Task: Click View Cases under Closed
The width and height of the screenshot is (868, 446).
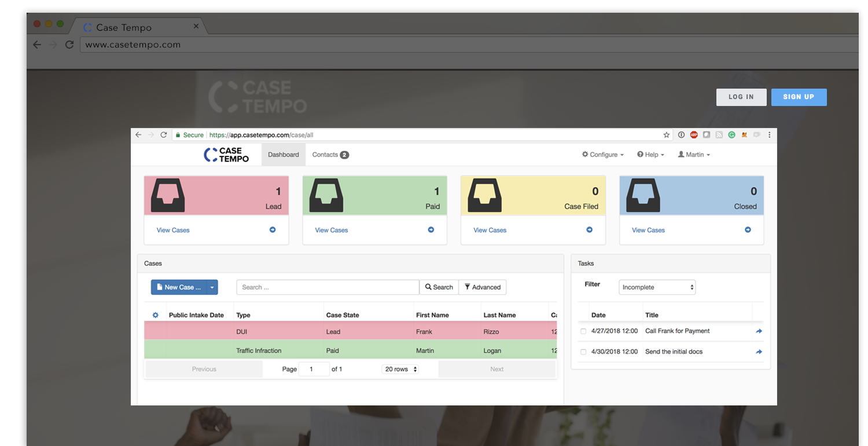Action: point(648,229)
